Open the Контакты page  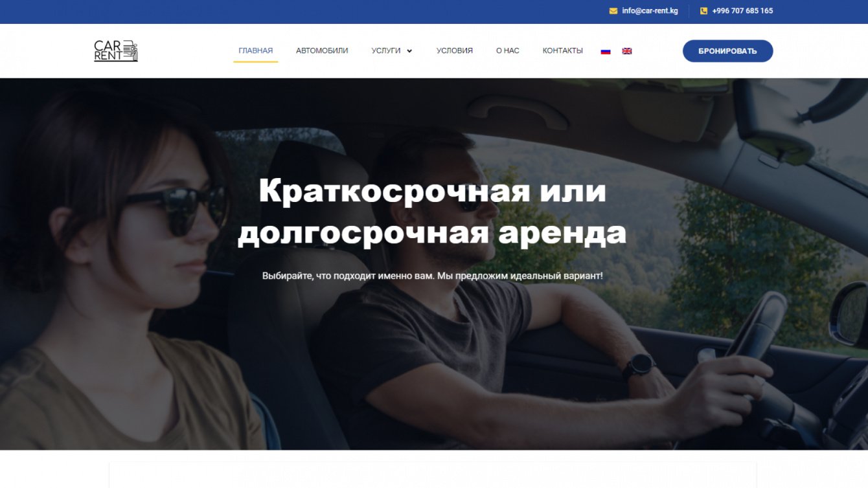coord(563,50)
